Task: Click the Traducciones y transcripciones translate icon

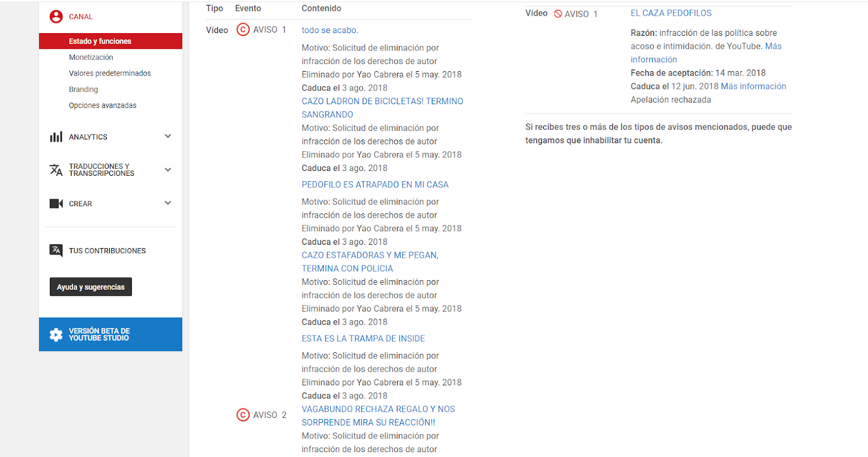Action: (56, 170)
